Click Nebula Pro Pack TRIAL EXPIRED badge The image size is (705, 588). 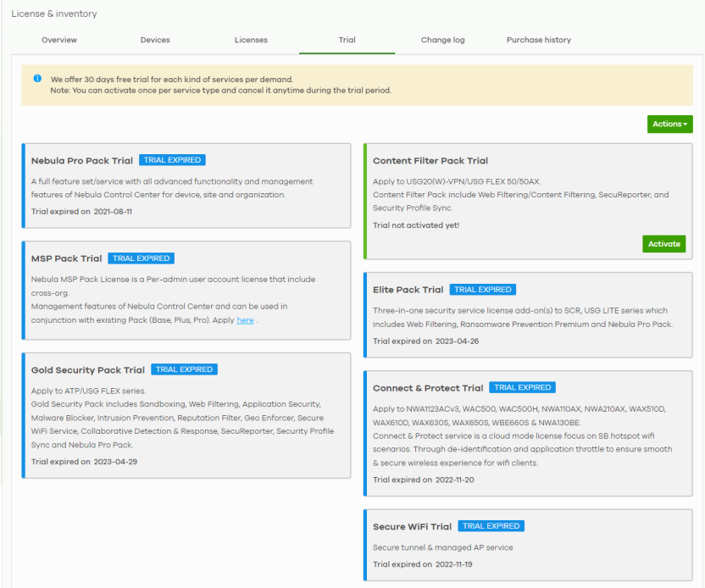pyautogui.click(x=172, y=160)
